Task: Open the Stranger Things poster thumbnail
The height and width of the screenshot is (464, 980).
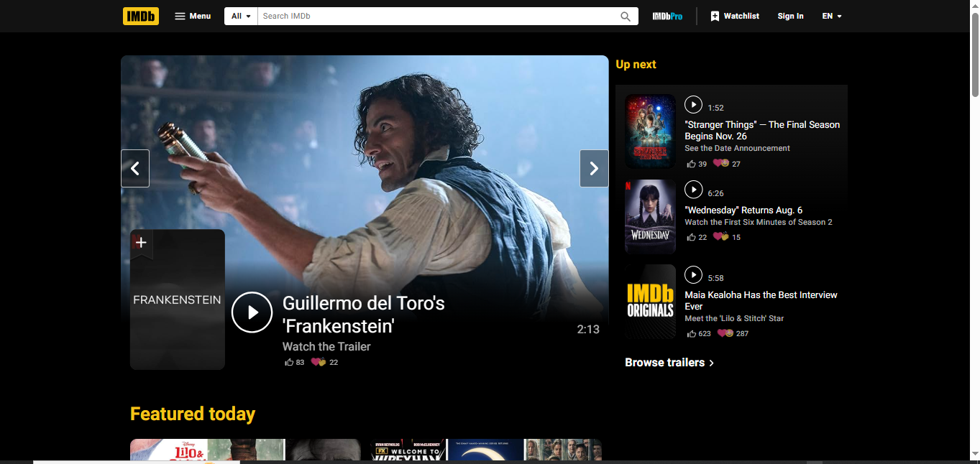Action: [x=650, y=131]
